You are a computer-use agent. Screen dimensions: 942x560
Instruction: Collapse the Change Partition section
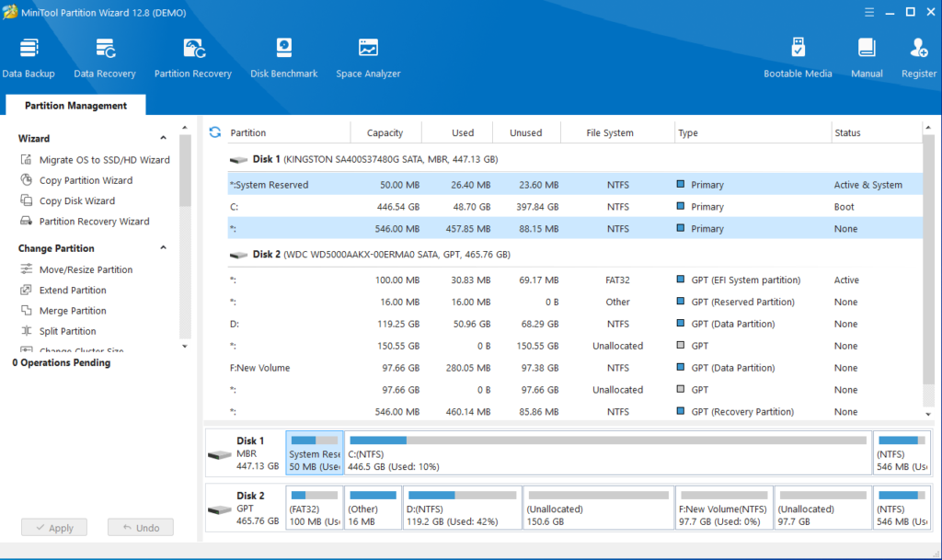click(x=163, y=248)
